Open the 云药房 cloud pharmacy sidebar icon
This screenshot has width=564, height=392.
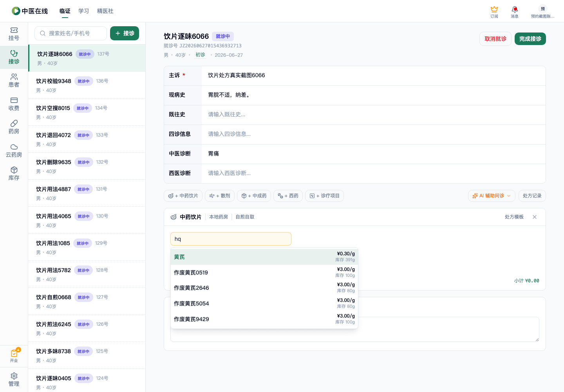(14, 150)
